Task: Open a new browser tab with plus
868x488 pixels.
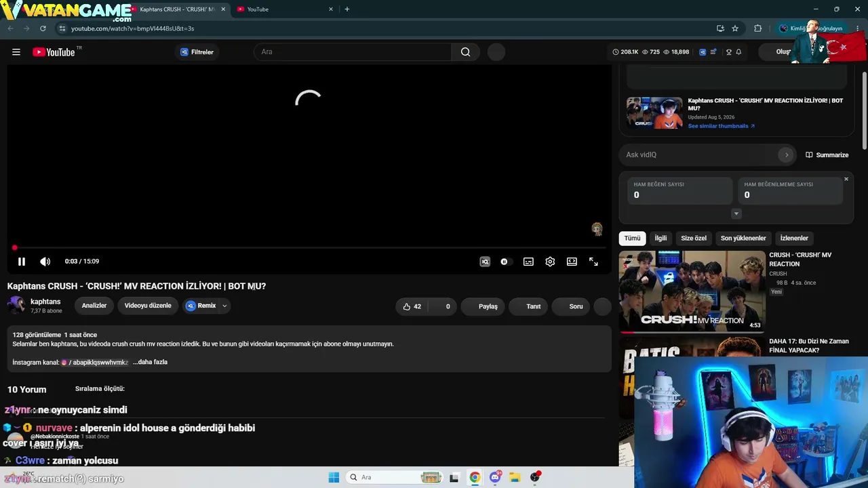Action: (x=347, y=9)
